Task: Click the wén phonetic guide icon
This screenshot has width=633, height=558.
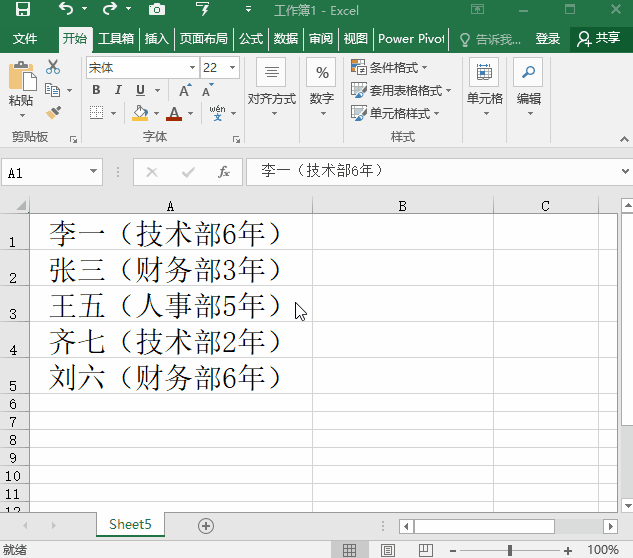Action: (217, 113)
